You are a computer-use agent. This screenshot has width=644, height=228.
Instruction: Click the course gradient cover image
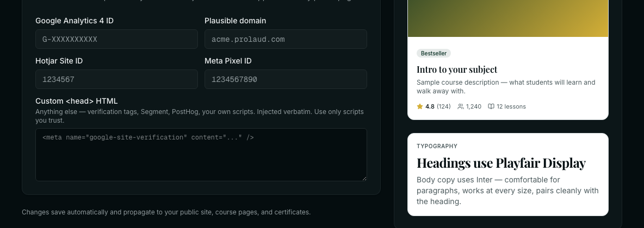(508, 18)
